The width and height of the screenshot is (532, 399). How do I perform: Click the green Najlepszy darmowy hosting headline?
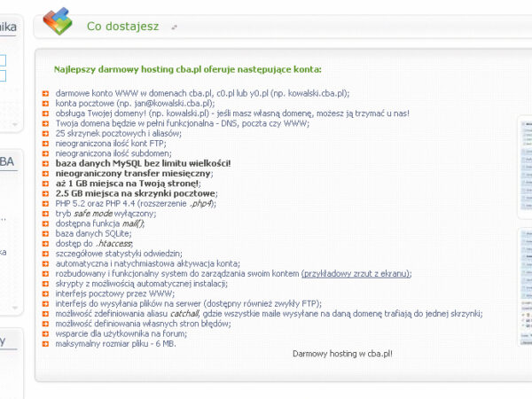coord(187,69)
